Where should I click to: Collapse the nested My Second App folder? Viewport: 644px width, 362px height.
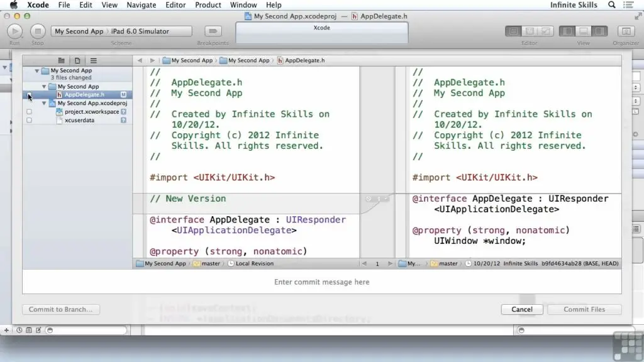tap(44, 87)
